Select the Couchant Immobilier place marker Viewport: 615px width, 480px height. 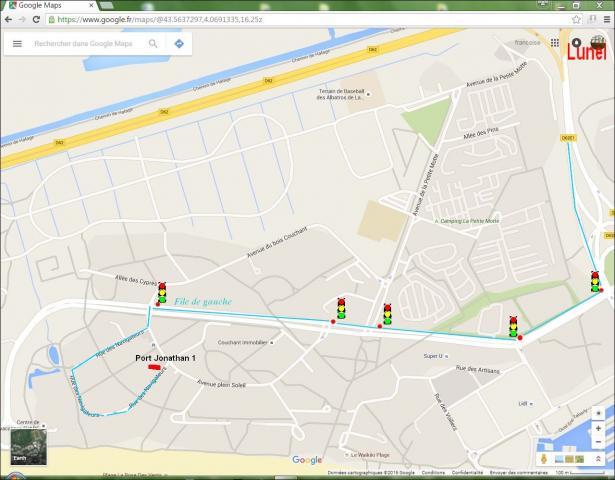pos(271,343)
